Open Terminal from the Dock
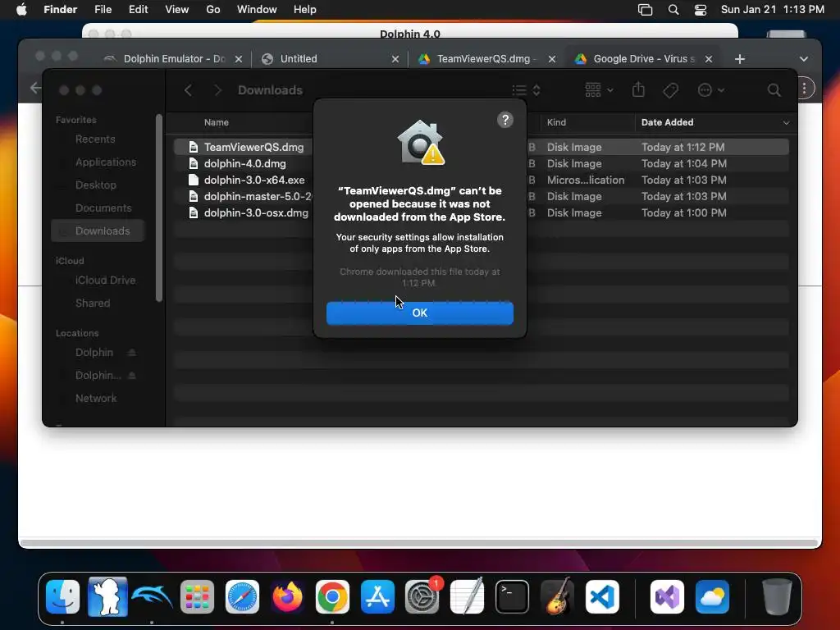Screen dimensions: 840x630 click(512, 596)
